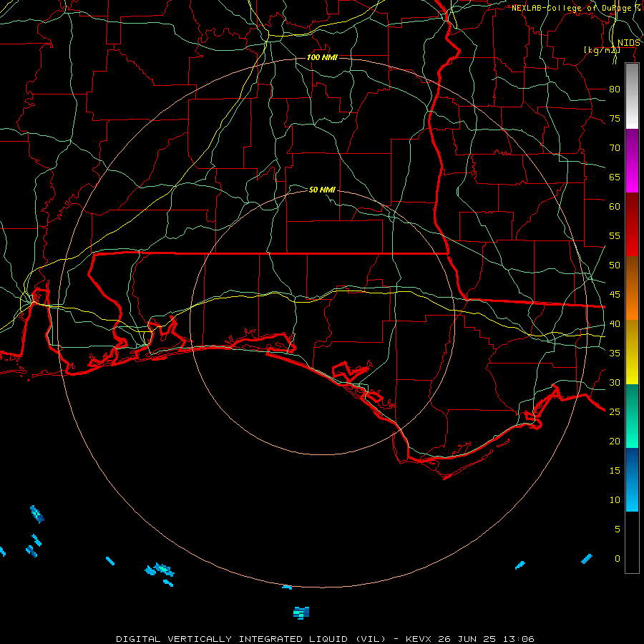Viewport: 644px width, 644px height.
Task: Pick the yellow segment of the color bar
Action: (632, 352)
